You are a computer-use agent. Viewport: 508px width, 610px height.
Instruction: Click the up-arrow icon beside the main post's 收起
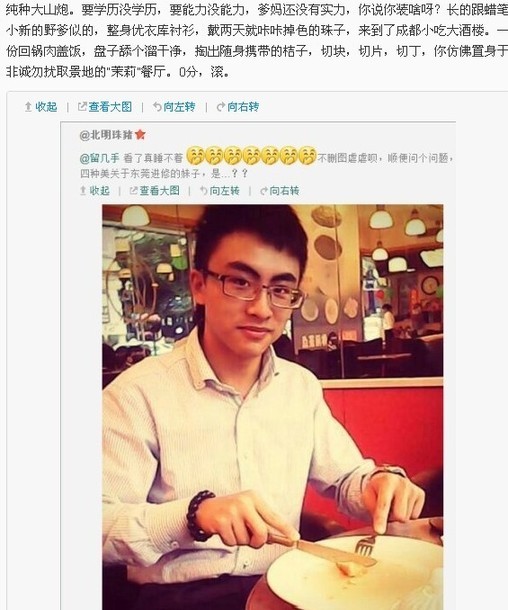[x=28, y=107]
